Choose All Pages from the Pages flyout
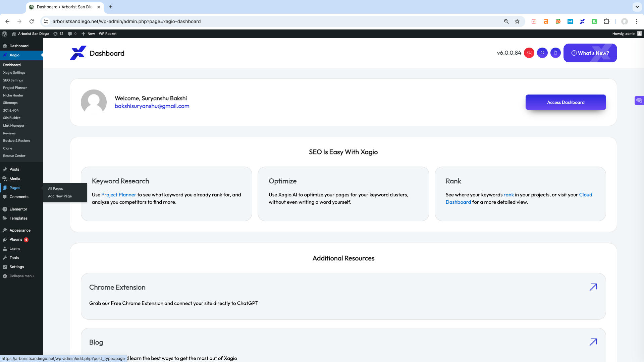644x362 pixels. 55,188
